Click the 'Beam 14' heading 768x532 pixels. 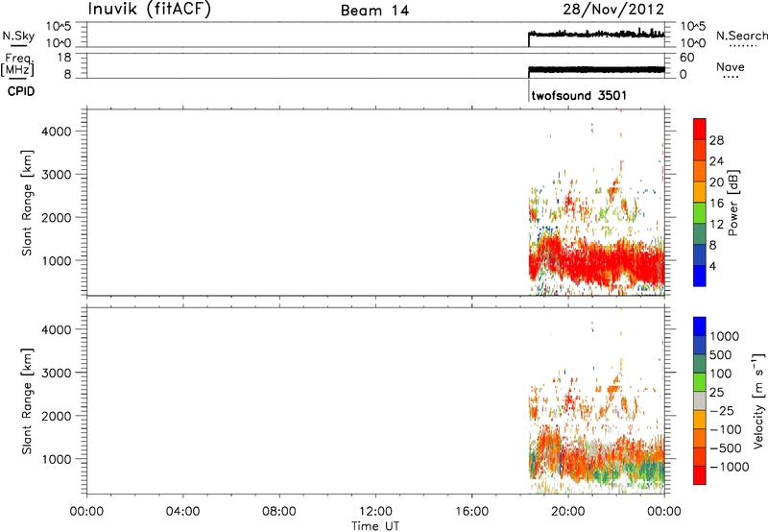pyautogui.click(x=375, y=11)
